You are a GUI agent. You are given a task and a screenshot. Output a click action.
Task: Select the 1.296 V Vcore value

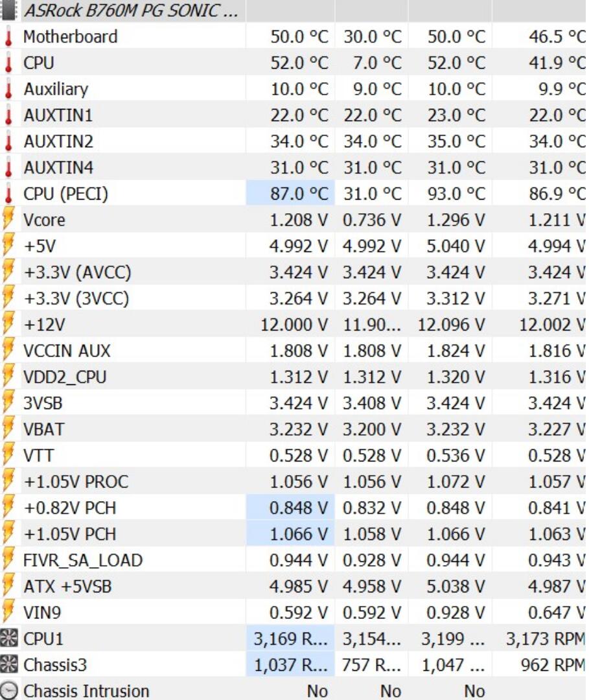tap(456, 220)
